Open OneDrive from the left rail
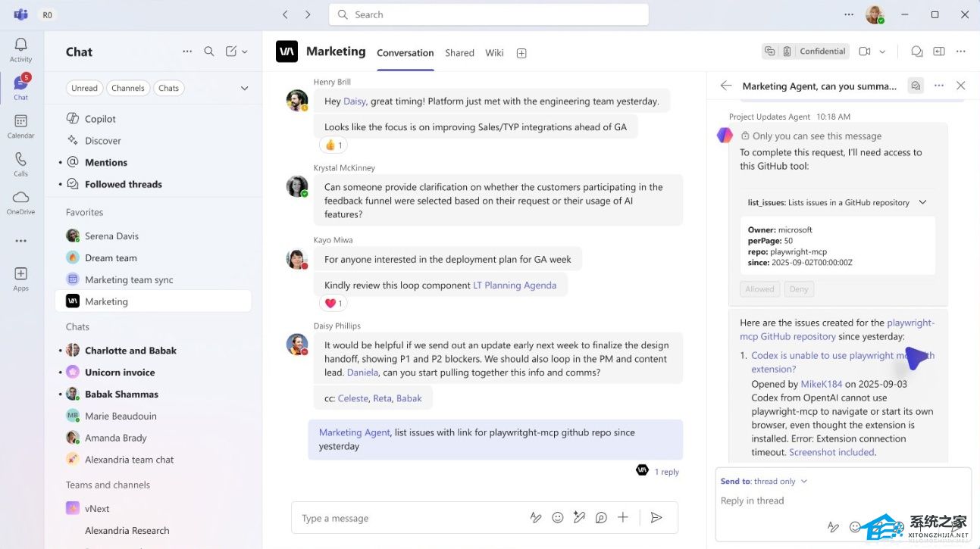Viewport: 980px width, 549px height. (x=20, y=202)
